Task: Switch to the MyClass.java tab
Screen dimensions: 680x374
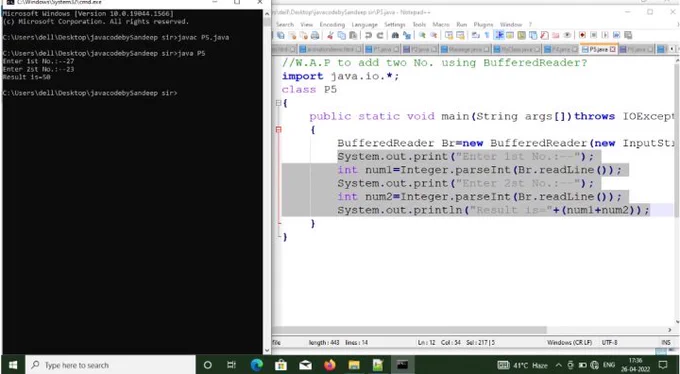Action: click(517, 49)
